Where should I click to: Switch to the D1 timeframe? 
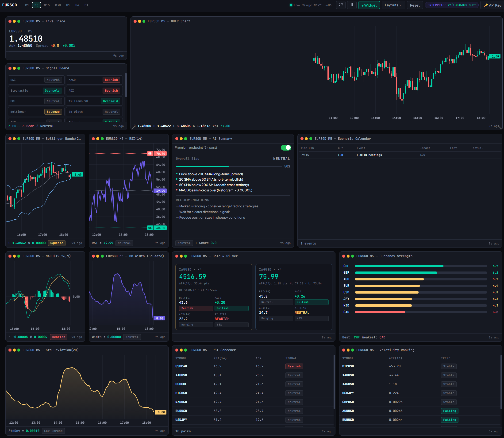[86, 5]
